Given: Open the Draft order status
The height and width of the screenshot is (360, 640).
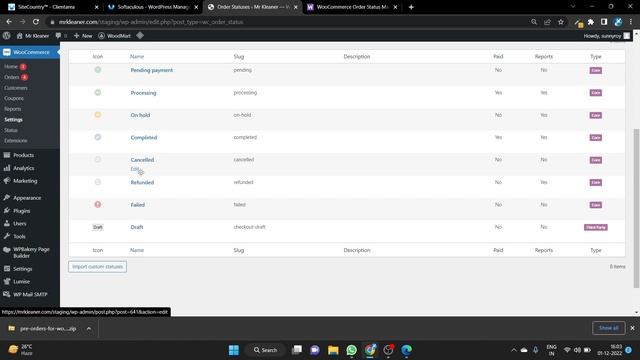Looking at the screenshot, I should (x=137, y=227).
